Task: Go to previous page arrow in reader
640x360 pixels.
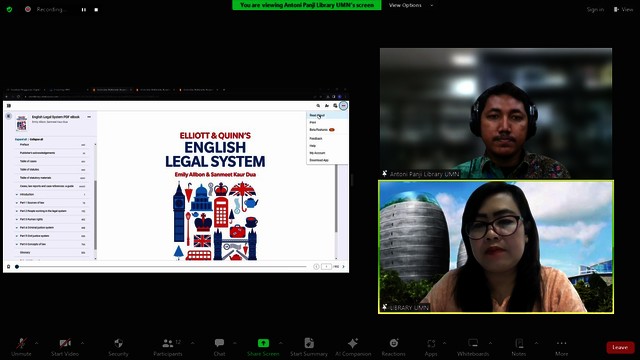Action: pos(316,267)
